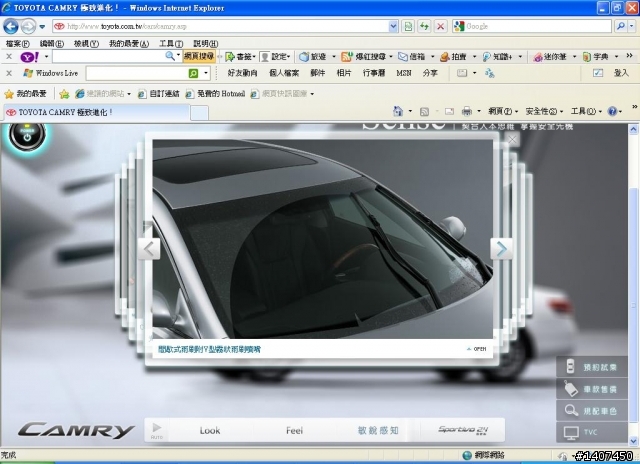Open 信箱 mailbox on the Yahoo toolbar

[411, 57]
